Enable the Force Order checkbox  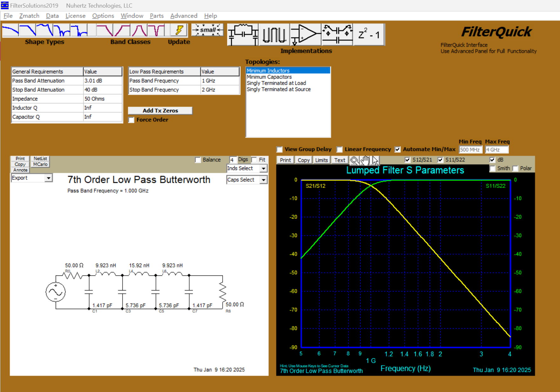132,120
